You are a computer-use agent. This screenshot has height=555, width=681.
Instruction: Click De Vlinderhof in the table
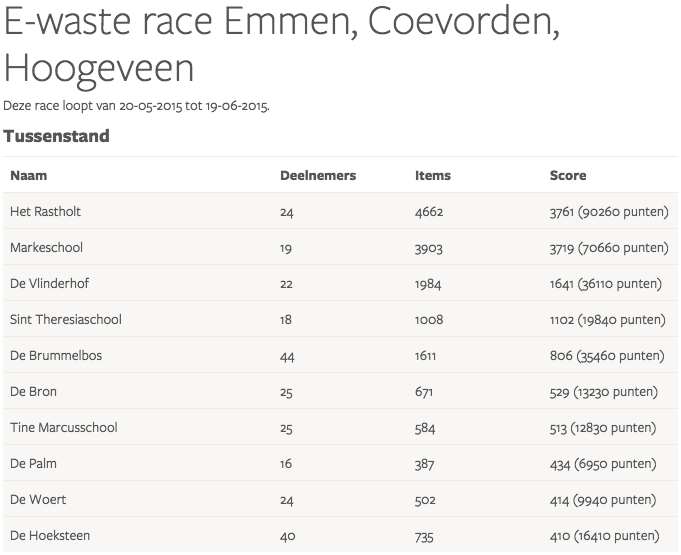point(49,284)
